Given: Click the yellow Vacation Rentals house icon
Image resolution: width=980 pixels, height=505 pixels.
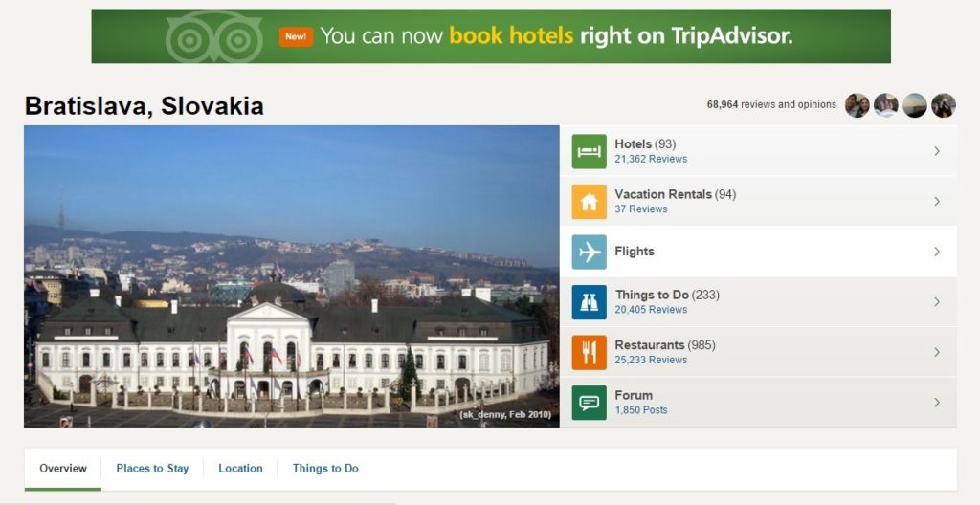Looking at the screenshot, I should pos(589,202).
